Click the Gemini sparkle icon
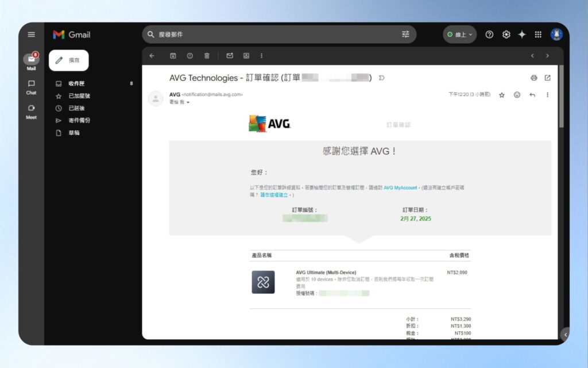Viewport: 588px width, 368px height. (x=522, y=34)
